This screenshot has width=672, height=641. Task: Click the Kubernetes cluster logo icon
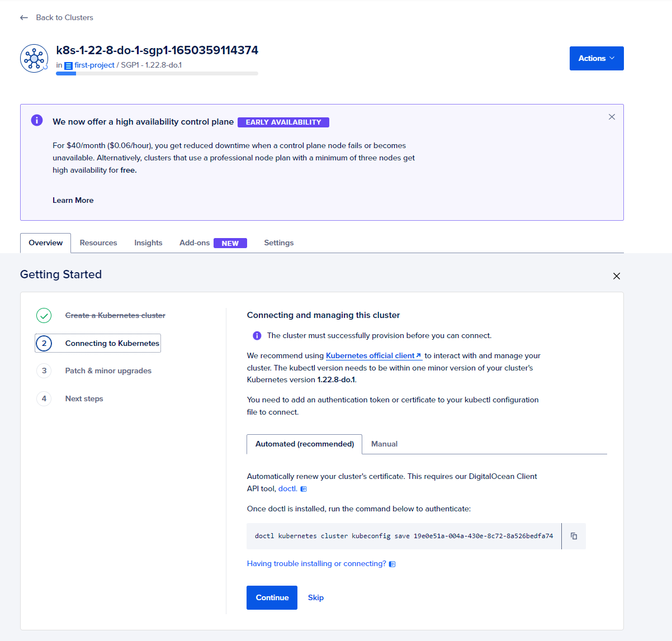[34, 58]
